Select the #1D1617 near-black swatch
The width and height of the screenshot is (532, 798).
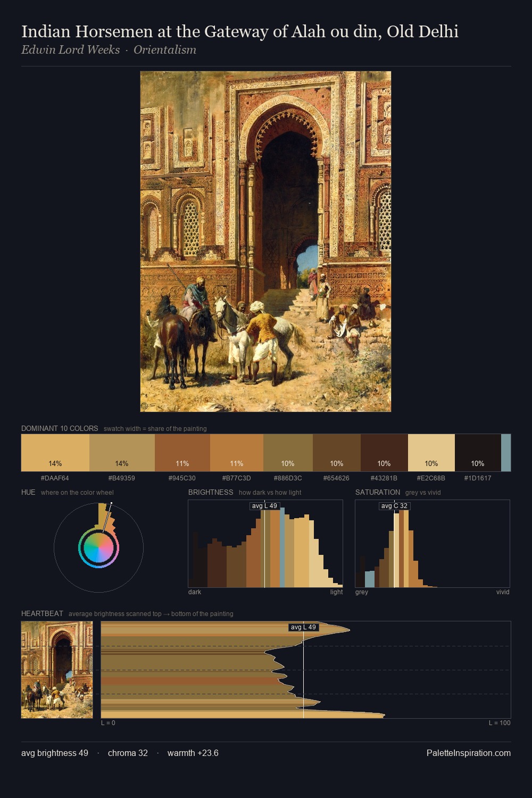pos(478,453)
